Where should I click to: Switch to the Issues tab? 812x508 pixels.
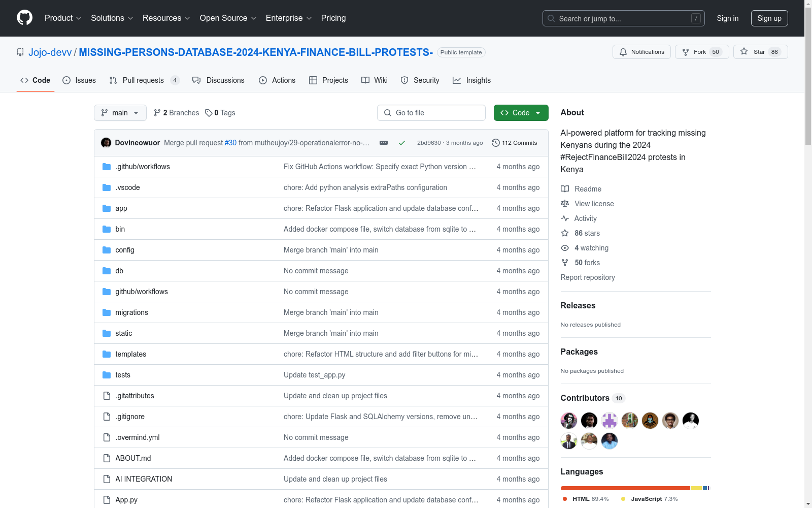pyautogui.click(x=79, y=80)
